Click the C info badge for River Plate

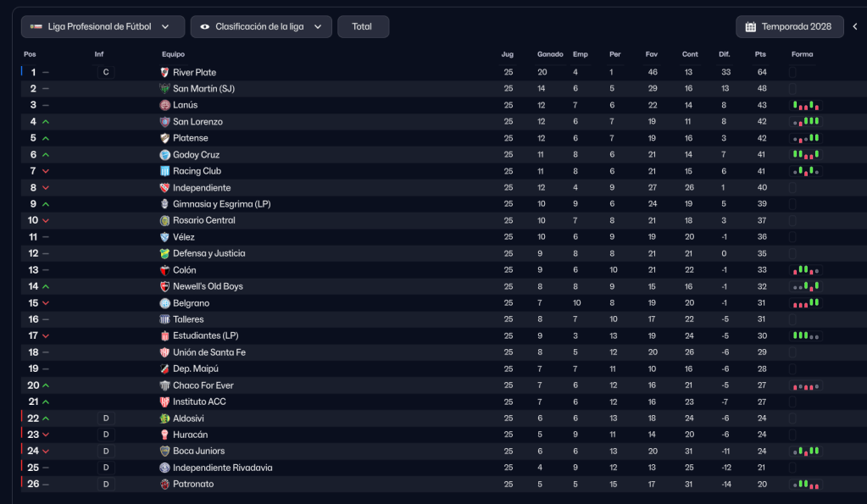coord(106,73)
